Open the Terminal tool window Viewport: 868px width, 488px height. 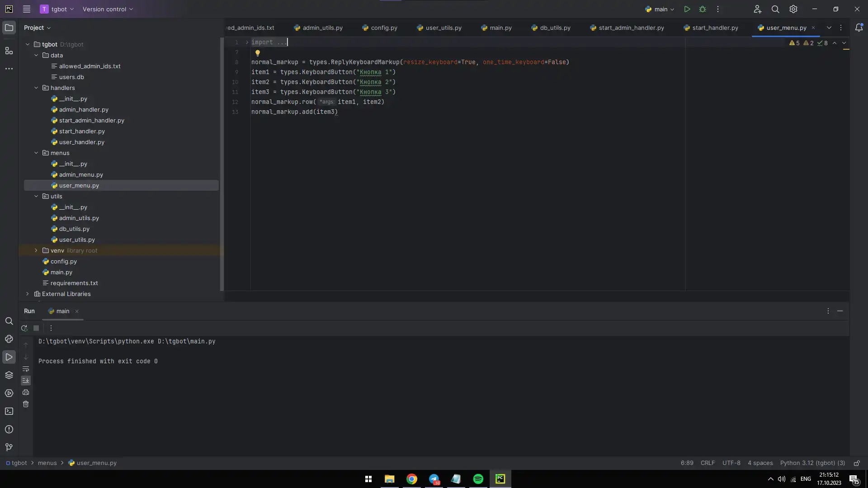pos(9,411)
